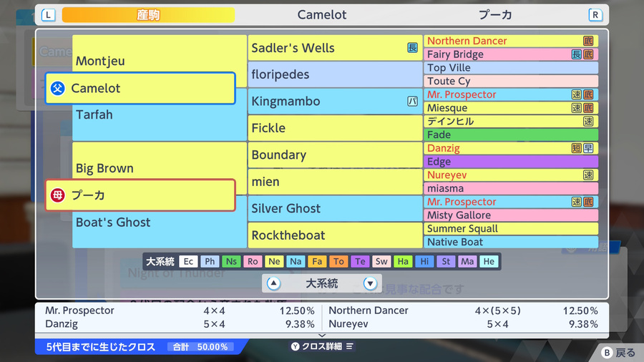Click the He lineage swatch
Image resolution: width=644 pixels, height=362 pixels.
[x=489, y=261]
